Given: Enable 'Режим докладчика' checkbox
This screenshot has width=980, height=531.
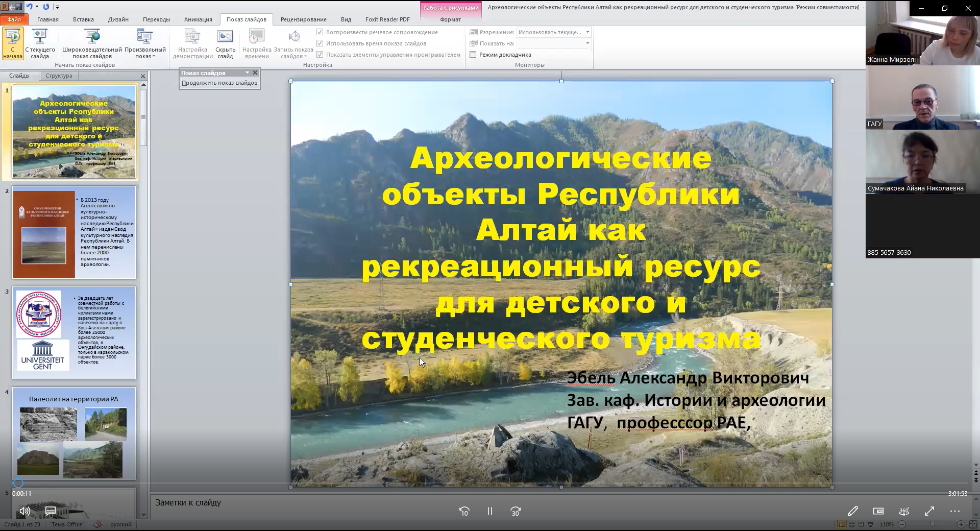Looking at the screenshot, I should (473, 55).
